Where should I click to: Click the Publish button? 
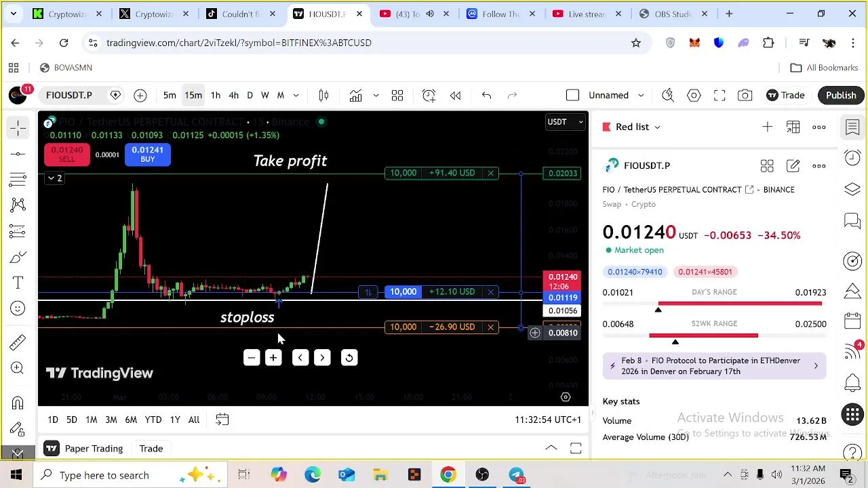[841, 96]
